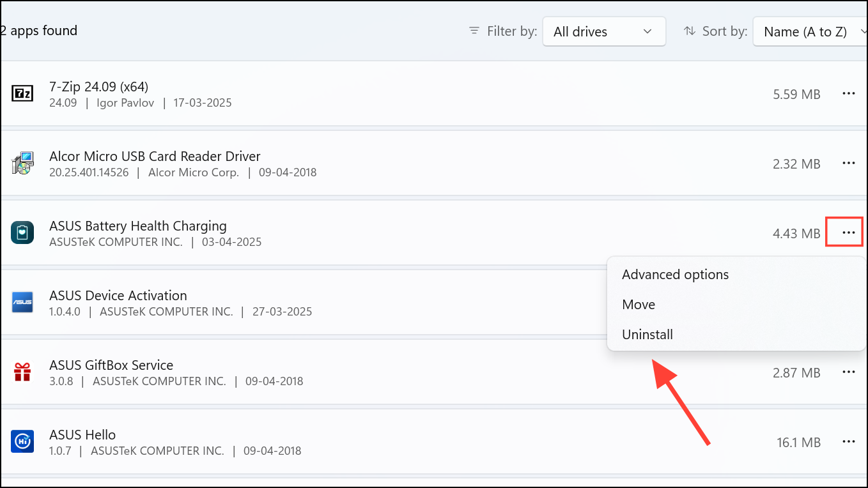Image resolution: width=868 pixels, height=488 pixels.
Task: Click the ASUS GiftBox Service gift icon
Action: pos(22,372)
